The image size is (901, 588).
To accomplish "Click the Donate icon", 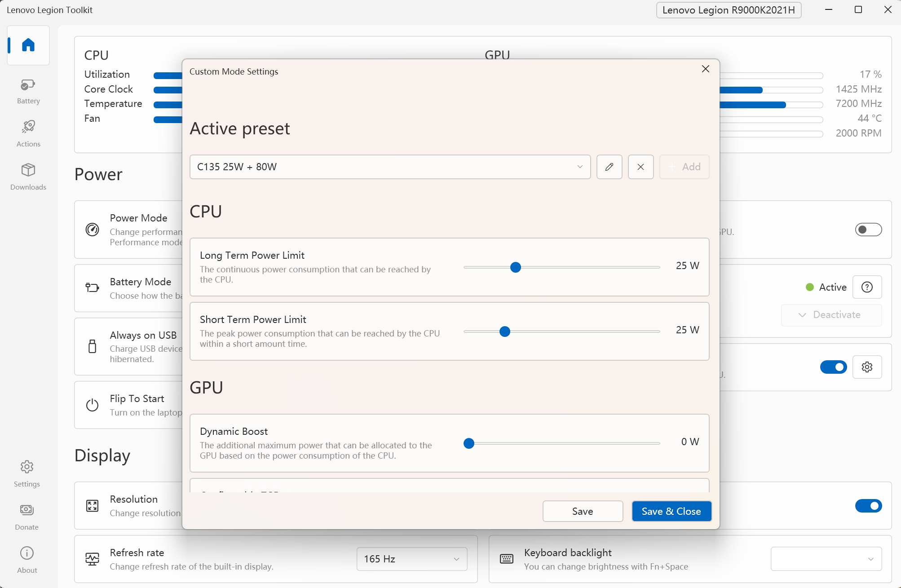I will coord(26,515).
